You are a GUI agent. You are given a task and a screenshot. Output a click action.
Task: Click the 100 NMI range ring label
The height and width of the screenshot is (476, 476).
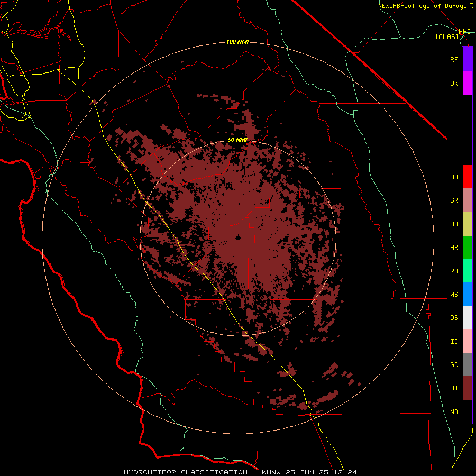(x=237, y=42)
